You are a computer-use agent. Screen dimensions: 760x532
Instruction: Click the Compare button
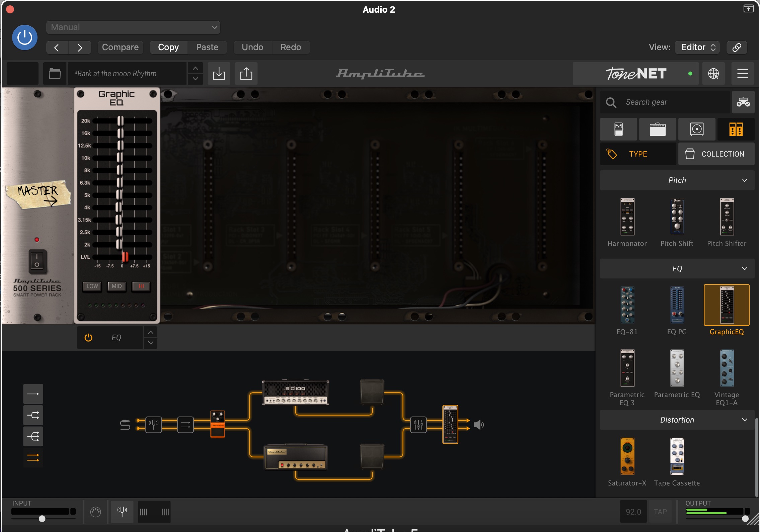120,47
